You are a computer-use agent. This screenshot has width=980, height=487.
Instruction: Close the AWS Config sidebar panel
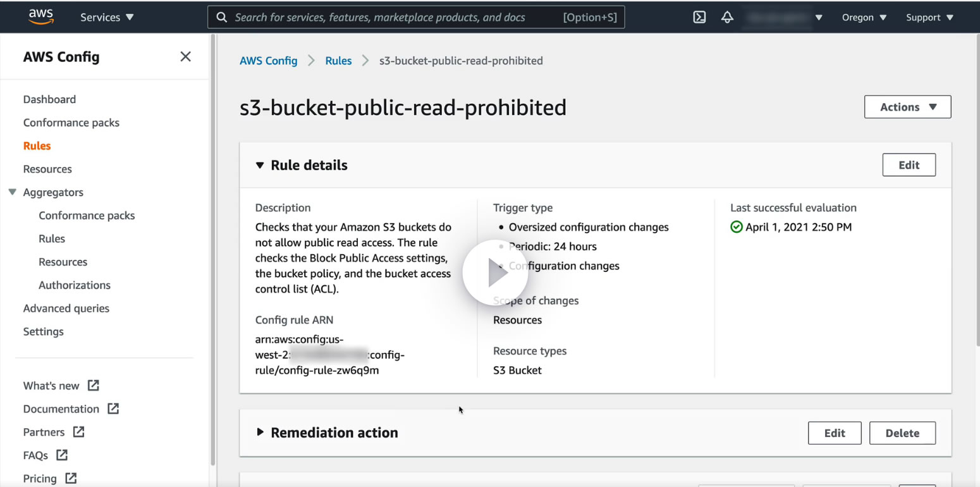(185, 57)
